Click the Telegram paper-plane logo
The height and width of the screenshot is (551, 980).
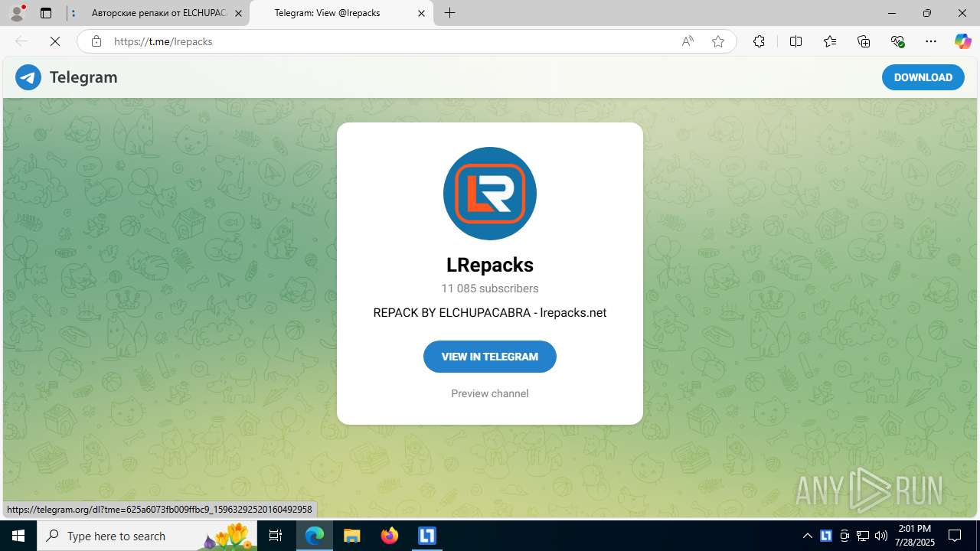pos(28,77)
